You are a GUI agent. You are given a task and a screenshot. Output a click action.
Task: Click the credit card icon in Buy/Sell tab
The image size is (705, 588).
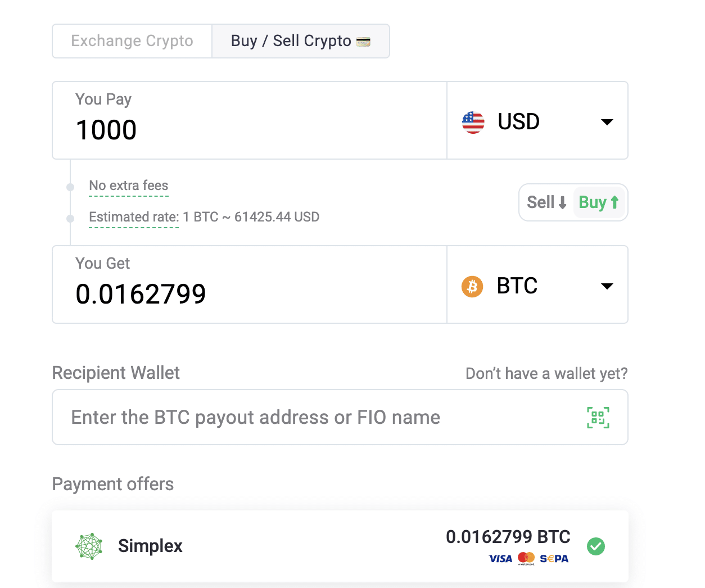[363, 42]
